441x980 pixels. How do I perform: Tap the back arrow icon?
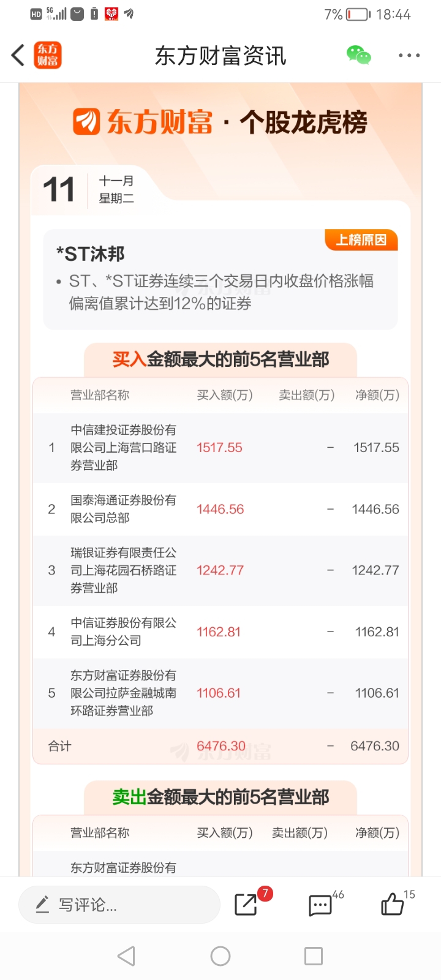[x=18, y=55]
